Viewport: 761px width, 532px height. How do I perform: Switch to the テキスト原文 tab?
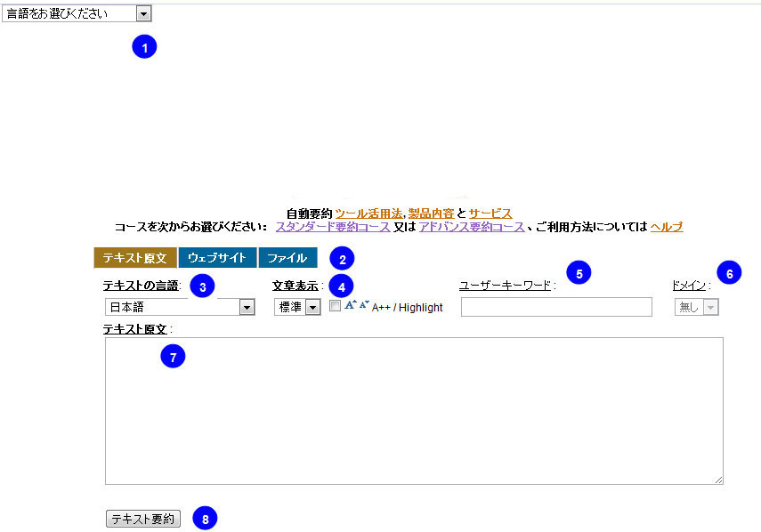(135, 257)
